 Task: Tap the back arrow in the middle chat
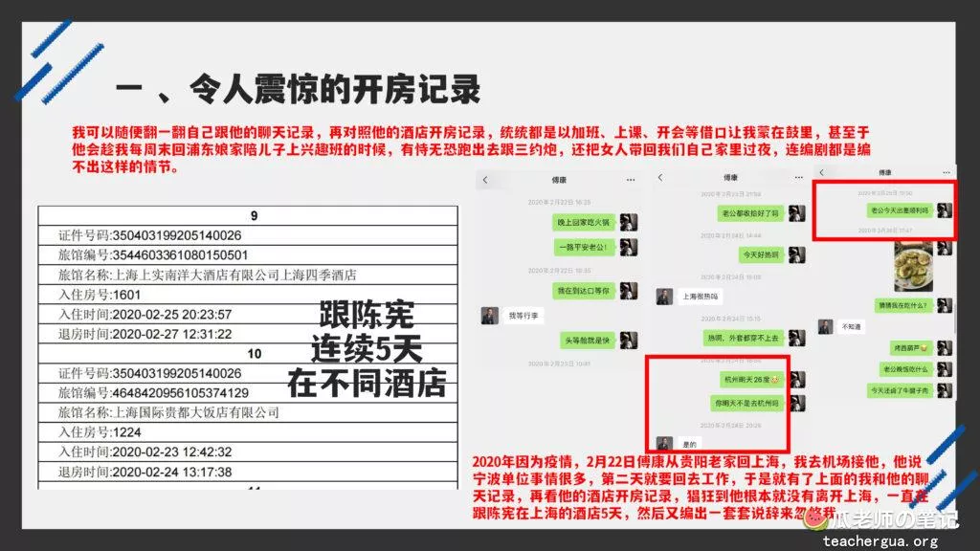coord(659,179)
